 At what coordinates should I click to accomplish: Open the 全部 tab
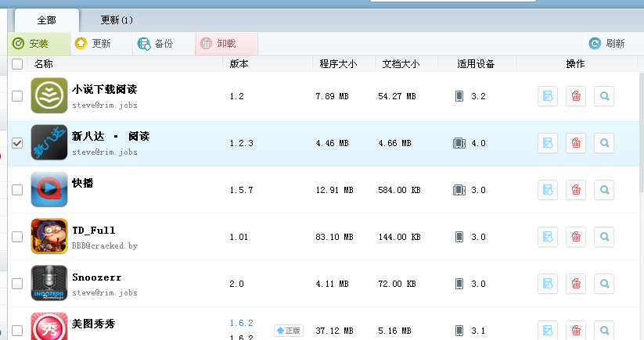pos(46,20)
